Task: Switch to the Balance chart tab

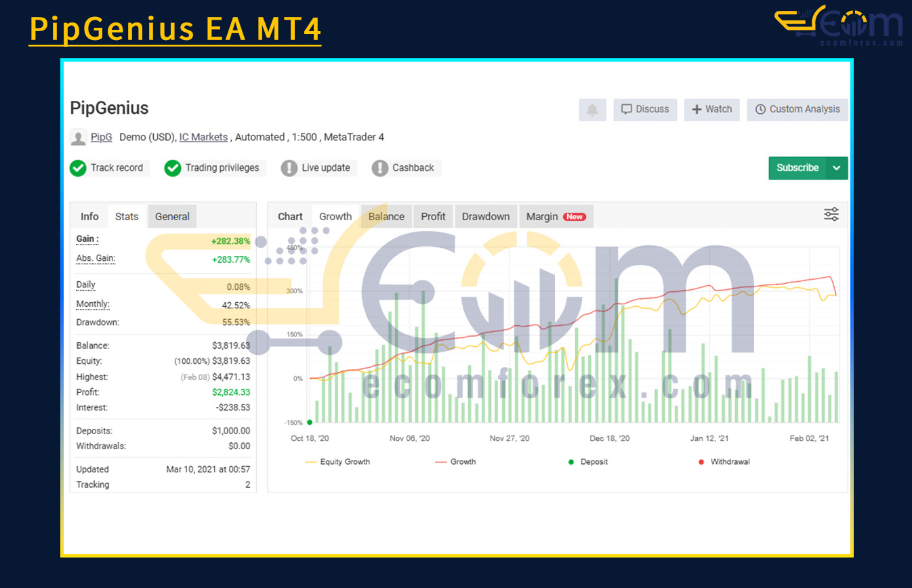Action: pyautogui.click(x=386, y=217)
